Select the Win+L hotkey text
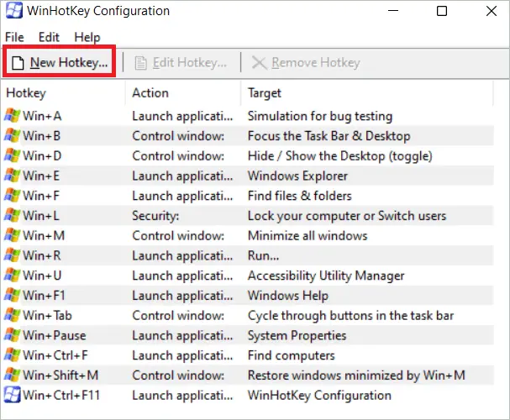 (41, 216)
